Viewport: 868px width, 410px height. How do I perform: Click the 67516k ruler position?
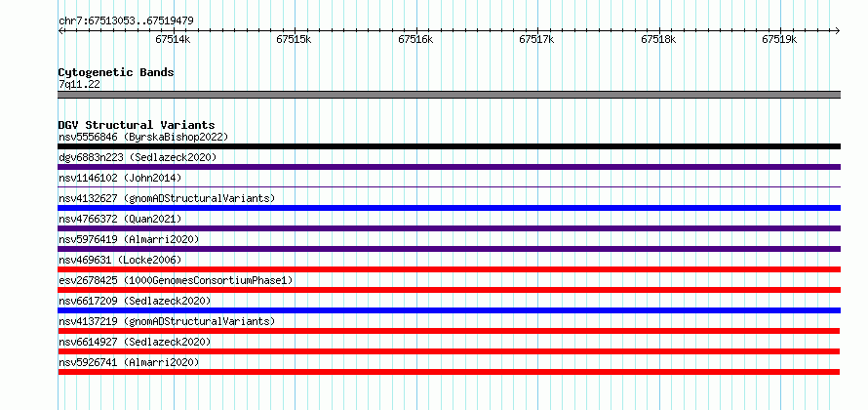(x=415, y=39)
